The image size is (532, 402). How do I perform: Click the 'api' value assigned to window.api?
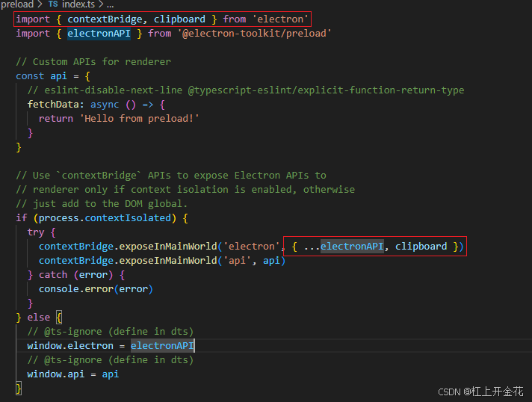click(111, 374)
